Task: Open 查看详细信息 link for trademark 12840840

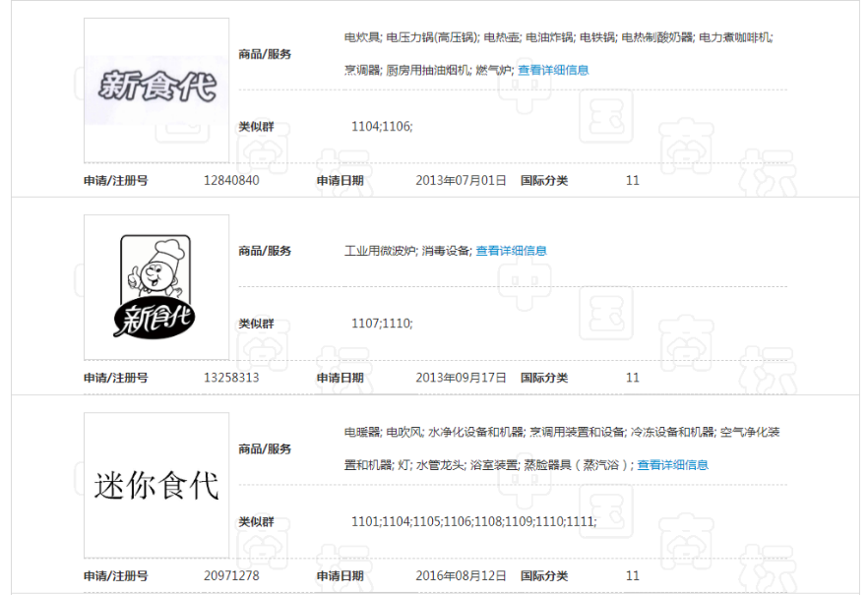Action: pyautogui.click(x=553, y=70)
